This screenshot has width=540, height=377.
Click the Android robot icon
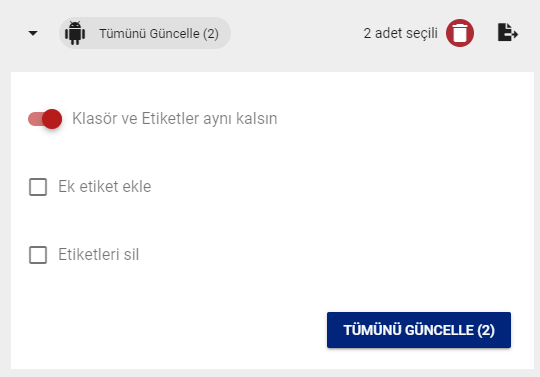point(75,33)
